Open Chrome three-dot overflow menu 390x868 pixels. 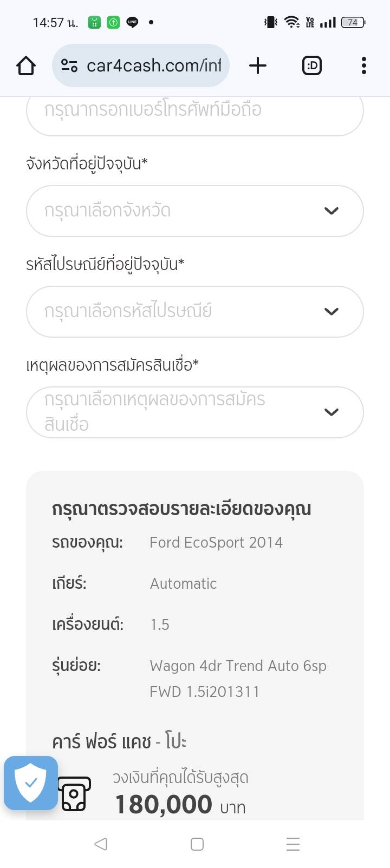pyautogui.click(x=363, y=66)
